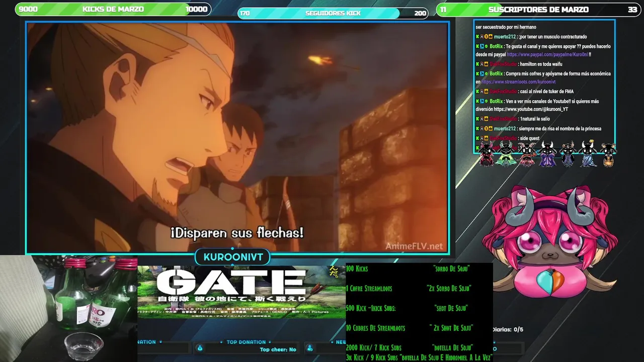Click the webcam feed showing soju bottles
Viewport: 644px width, 362px height.
coord(68,309)
